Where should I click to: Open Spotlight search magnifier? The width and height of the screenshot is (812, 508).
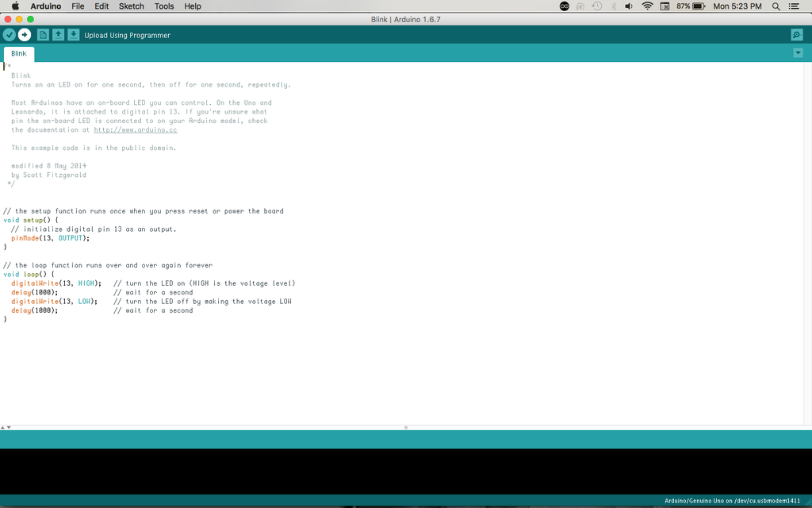(776, 6)
